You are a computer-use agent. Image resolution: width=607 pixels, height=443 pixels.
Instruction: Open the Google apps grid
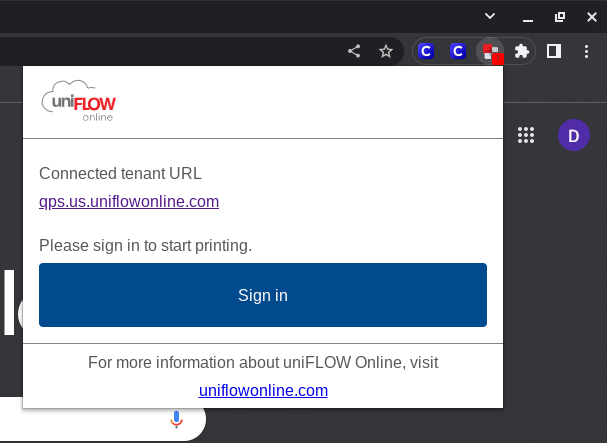(x=526, y=135)
